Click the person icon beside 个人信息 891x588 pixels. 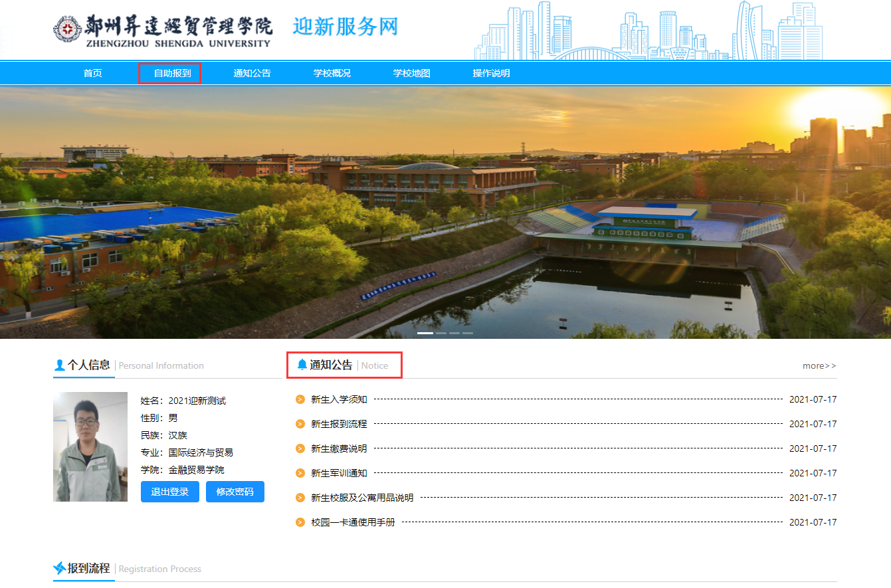pos(60,365)
